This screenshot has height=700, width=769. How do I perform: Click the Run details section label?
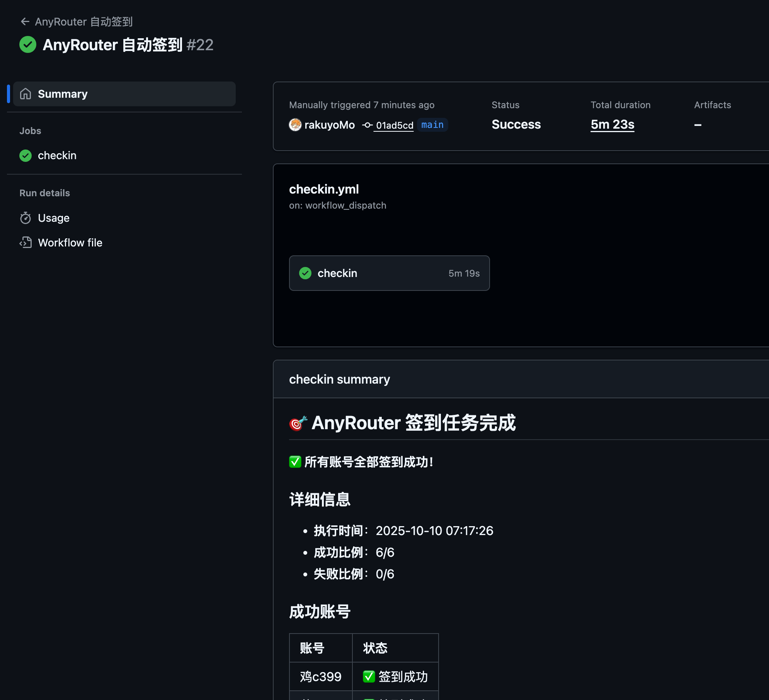(45, 193)
